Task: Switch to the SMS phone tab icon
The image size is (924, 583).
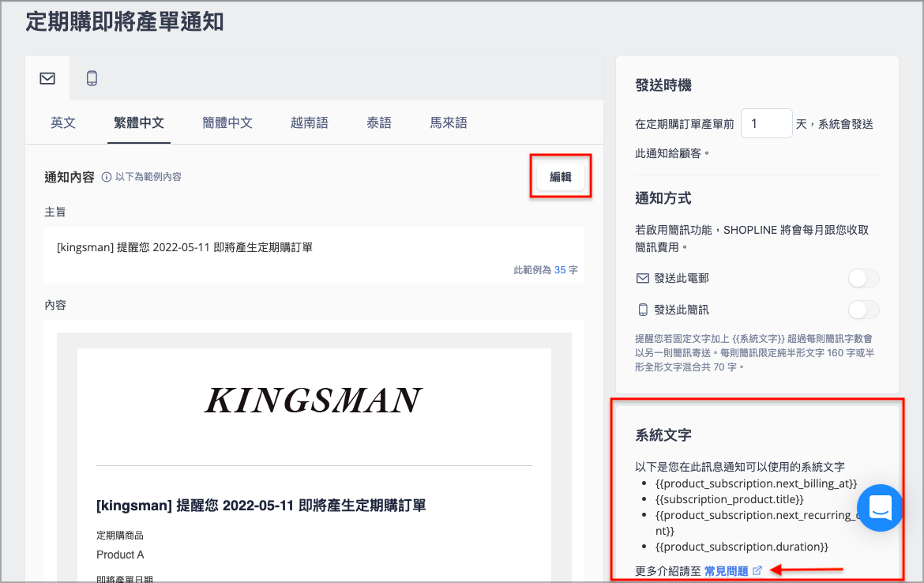Action: [x=92, y=78]
